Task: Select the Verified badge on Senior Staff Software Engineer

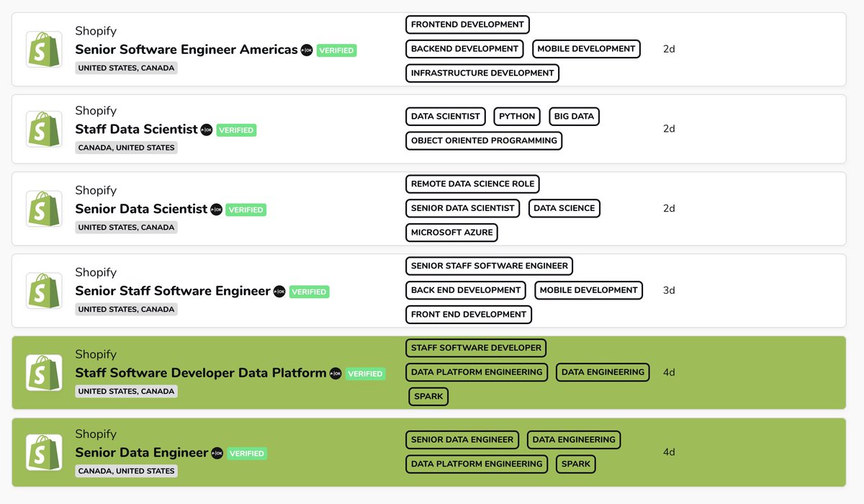Action: click(x=309, y=292)
